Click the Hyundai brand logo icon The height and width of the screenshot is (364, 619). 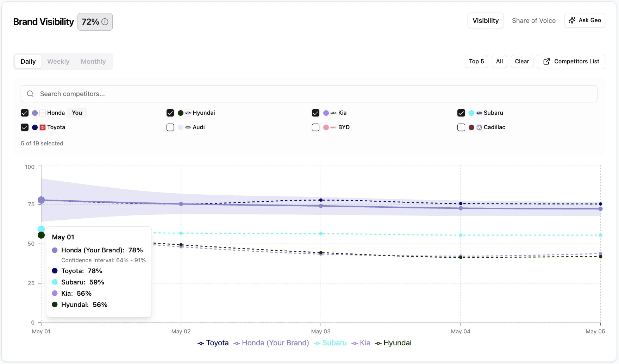tap(188, 113)
